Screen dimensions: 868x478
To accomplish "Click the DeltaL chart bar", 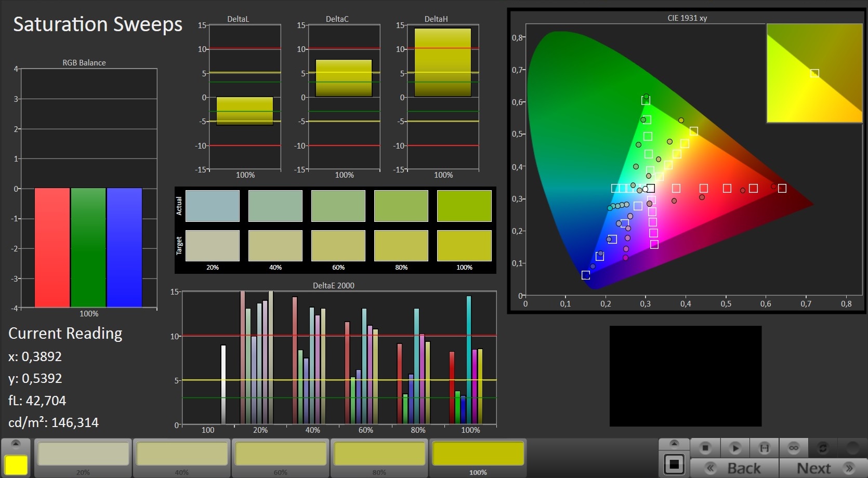I will coord(245,111).
